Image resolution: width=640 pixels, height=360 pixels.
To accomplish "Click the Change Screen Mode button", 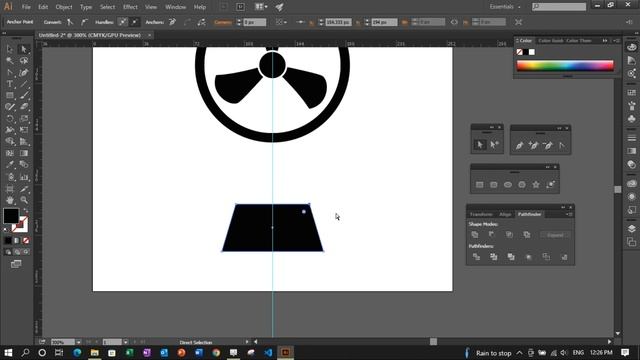I will tap(16, 264).
